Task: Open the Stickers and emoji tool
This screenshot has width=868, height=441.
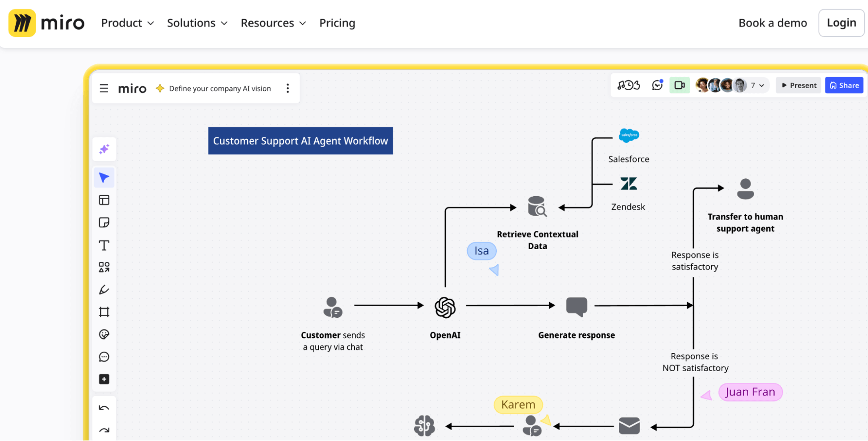Action: coord(104,334)
